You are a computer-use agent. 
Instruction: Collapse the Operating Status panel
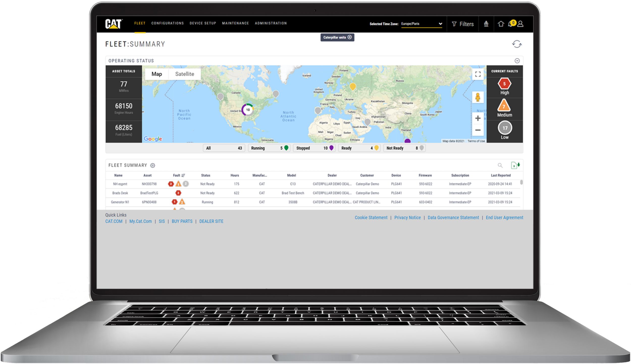[517, 61]
